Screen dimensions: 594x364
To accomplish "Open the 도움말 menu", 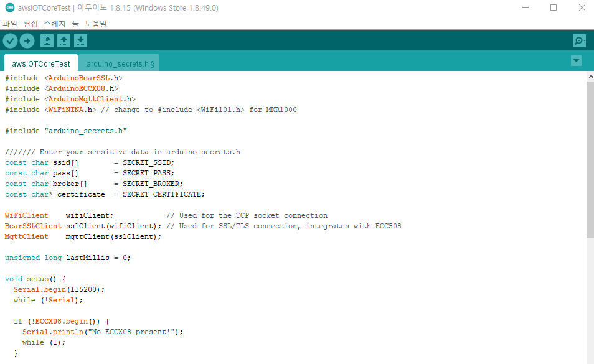I will pos(95,24).
